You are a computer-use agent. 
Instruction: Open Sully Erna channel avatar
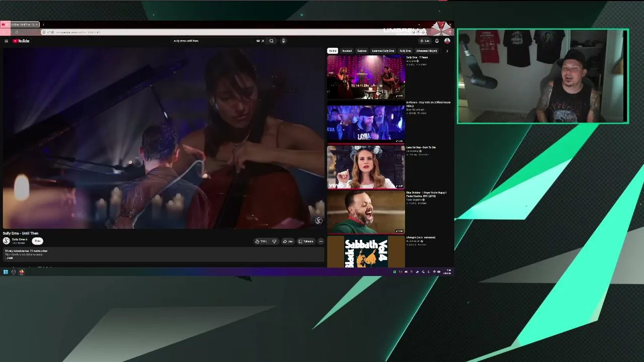(6, 241)
